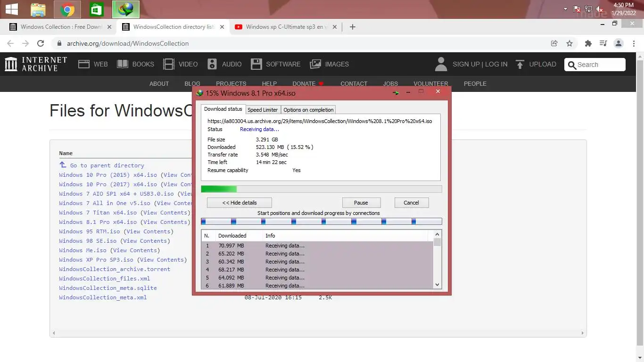Viewport: 644px width, 362px height.
Task: Open WindowsCollection_meta.sqlite file
Action: (108, 288)
